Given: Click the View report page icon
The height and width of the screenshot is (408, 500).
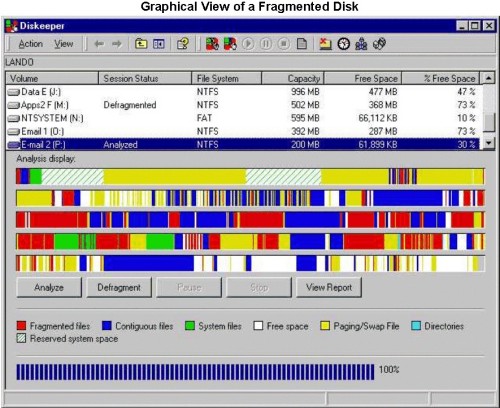Looking at the screenshot, I should pos(302,44).
